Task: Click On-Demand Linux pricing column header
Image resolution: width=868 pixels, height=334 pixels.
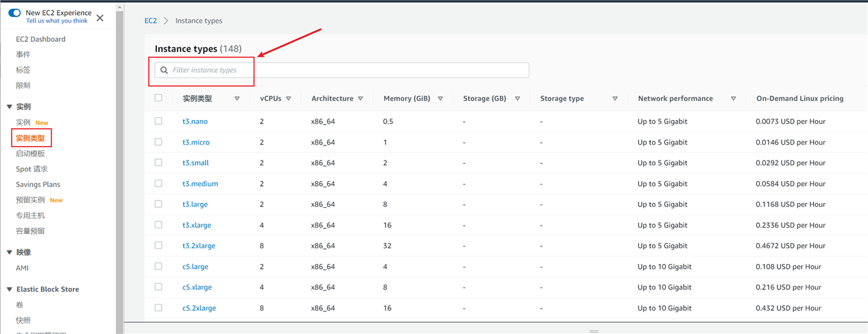Action: (799, 99)
